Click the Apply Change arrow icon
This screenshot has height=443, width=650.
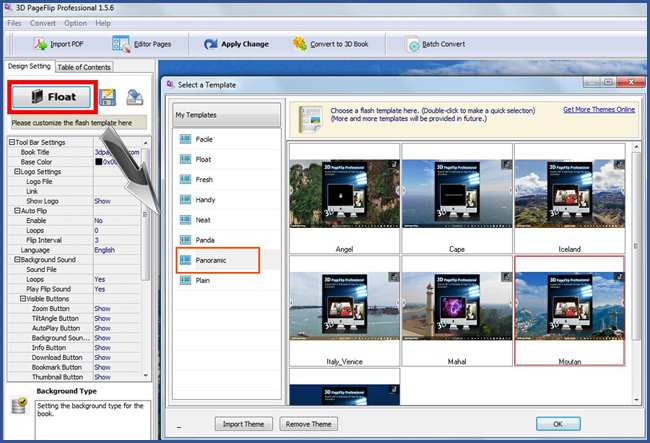tap(211, 44)
